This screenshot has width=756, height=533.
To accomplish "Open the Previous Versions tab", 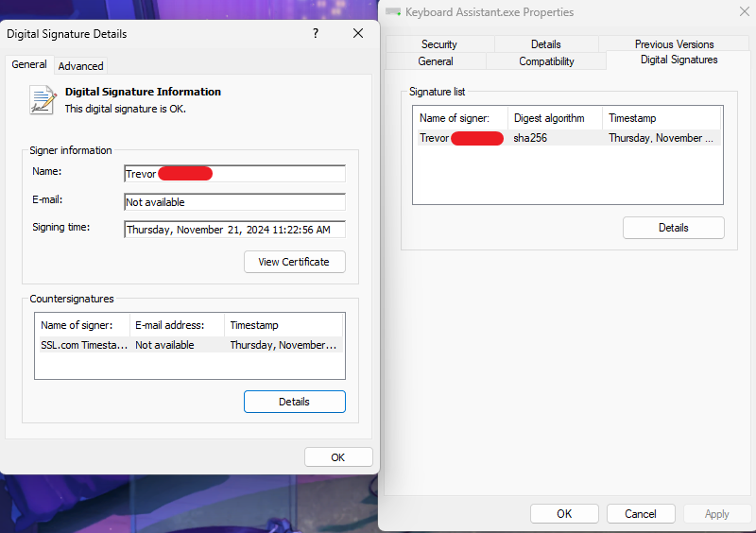I will coord(674,44).
